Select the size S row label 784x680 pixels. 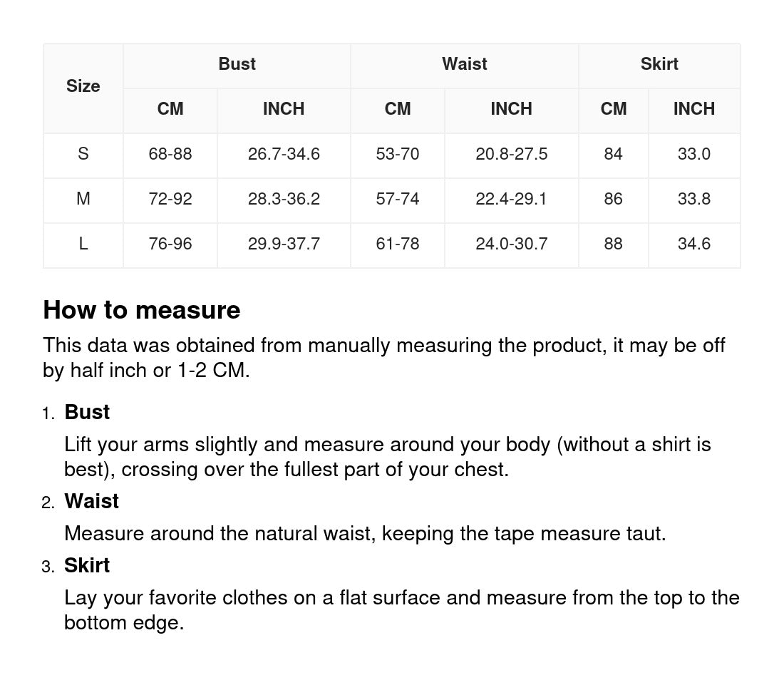pos(83,154)
